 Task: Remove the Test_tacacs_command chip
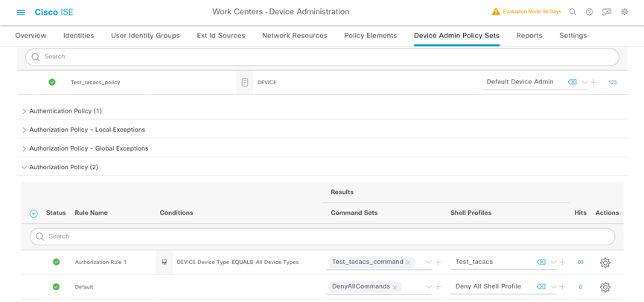click(408, 262)
